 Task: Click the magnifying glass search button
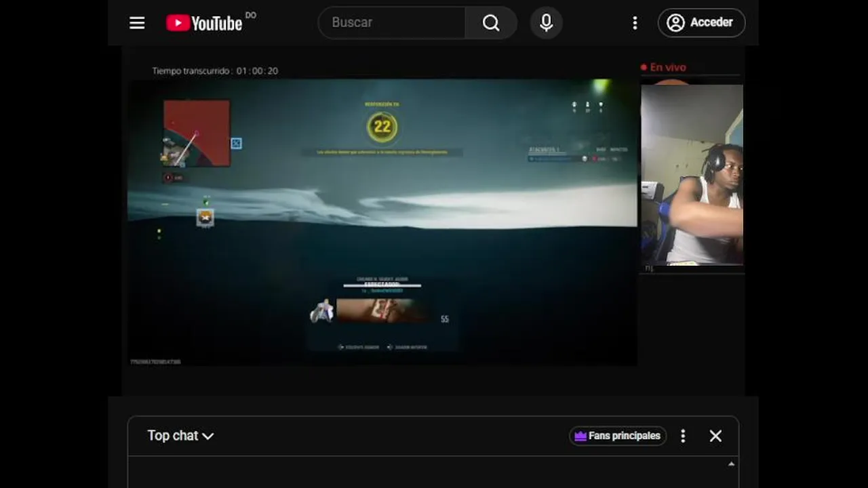(491, 23)
